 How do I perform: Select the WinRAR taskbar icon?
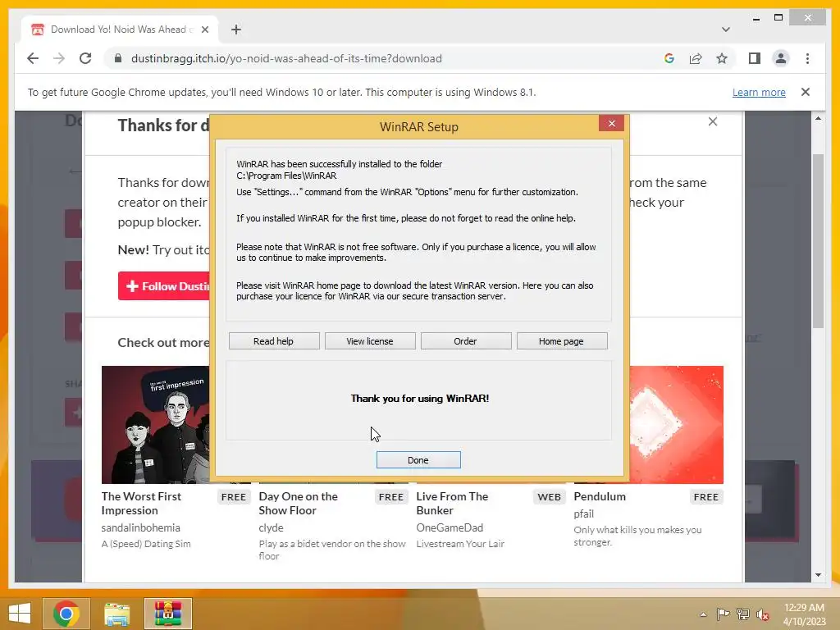167,614
